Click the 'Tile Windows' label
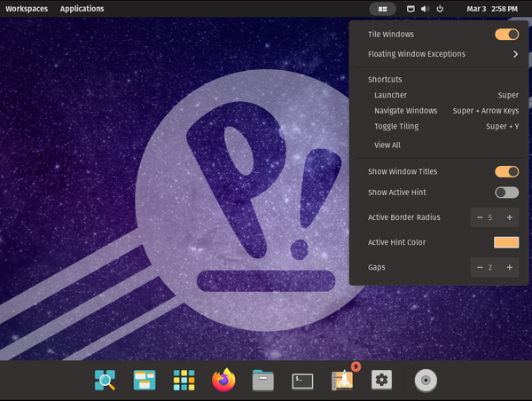 pyautogui.click(x=391, y=35)
